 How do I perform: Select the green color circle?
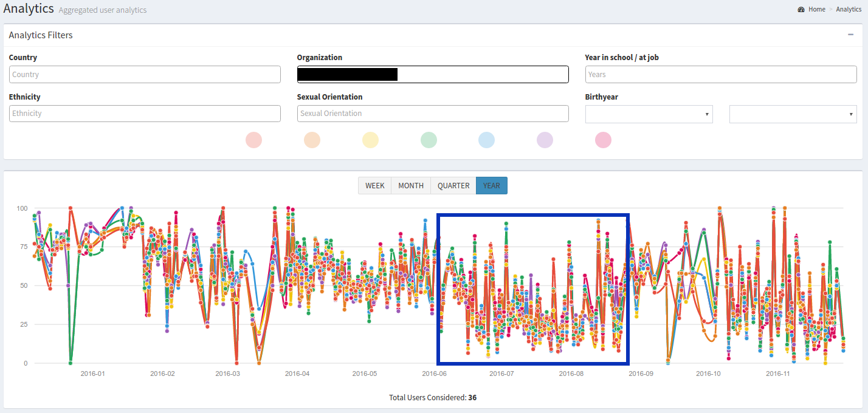coord(429,140)
